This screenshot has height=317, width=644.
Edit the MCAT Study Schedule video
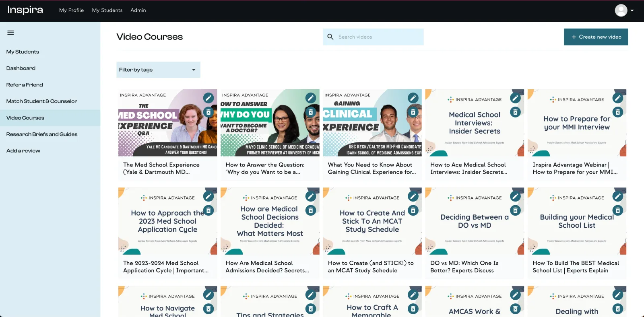[413, 196]
